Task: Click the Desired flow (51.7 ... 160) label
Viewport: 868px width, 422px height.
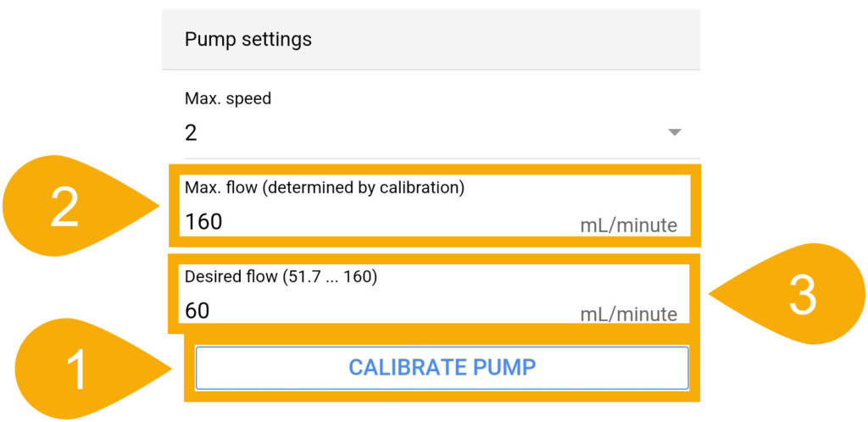Action: [x=281, y=276]
